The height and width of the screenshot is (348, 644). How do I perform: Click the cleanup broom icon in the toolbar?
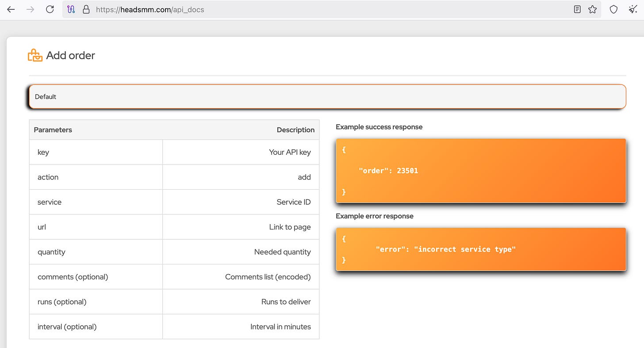pyautogui.click(x=633, y=9)
